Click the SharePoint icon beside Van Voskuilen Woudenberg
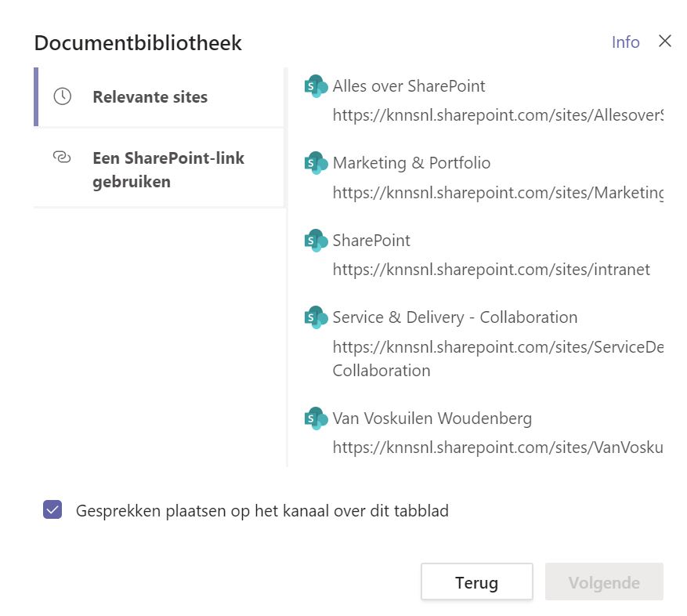This screenshot has height=616, width=687. (x=316, y=419)
